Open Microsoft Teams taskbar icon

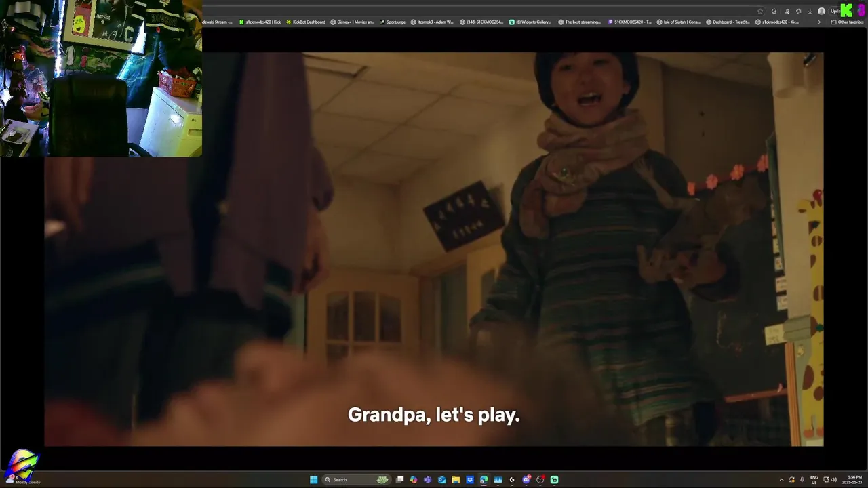(427, 480)
